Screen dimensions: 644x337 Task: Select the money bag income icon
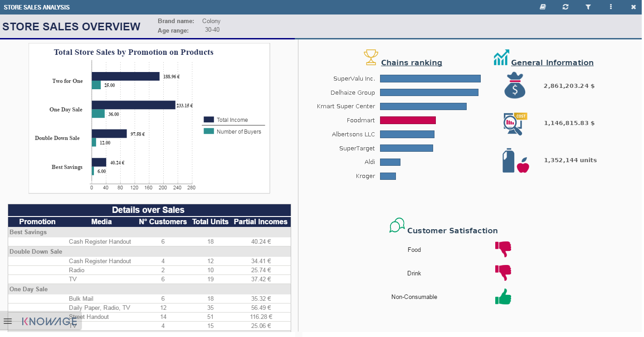tap(515, 85)
